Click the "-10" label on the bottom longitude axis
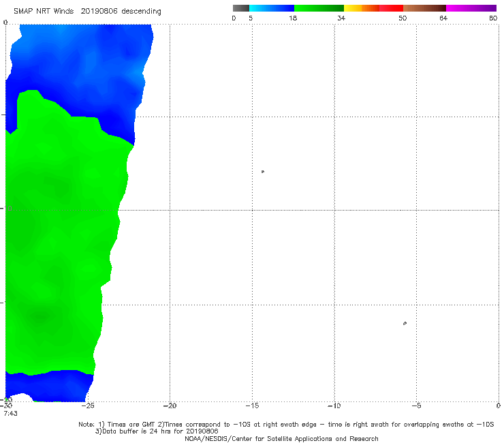 pyautogui.click(x=334, y=406)
